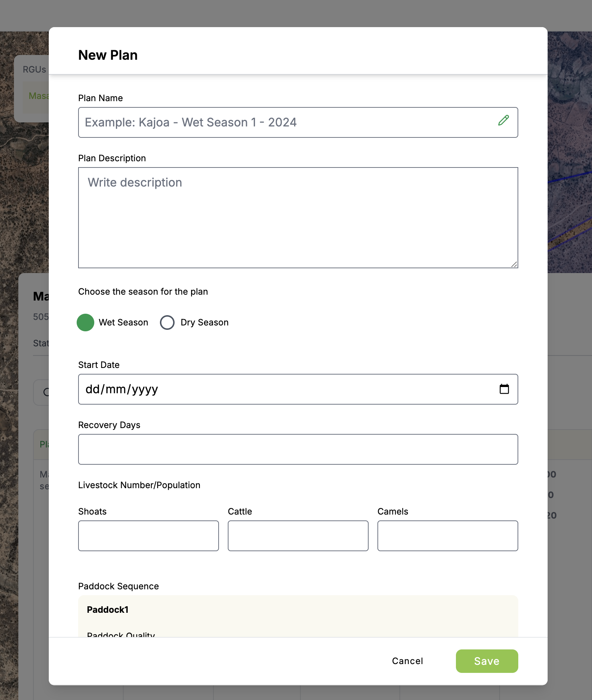Viewport: 592px width, 700px height.
Task: Click the Dry Season text label
Action: (204, 323)
